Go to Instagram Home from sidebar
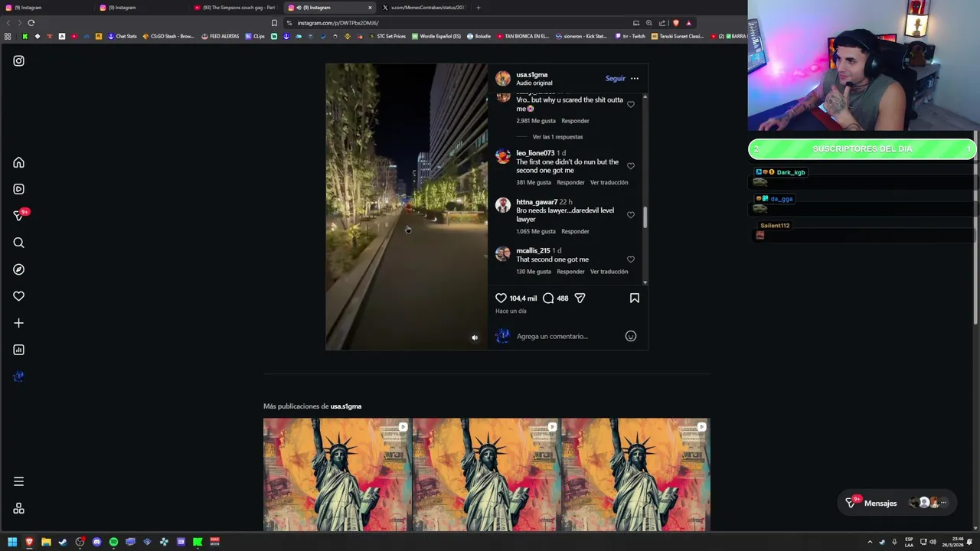The height and width of the screenshot is (551, 980). pyautogui.click(x=18, y=162)
